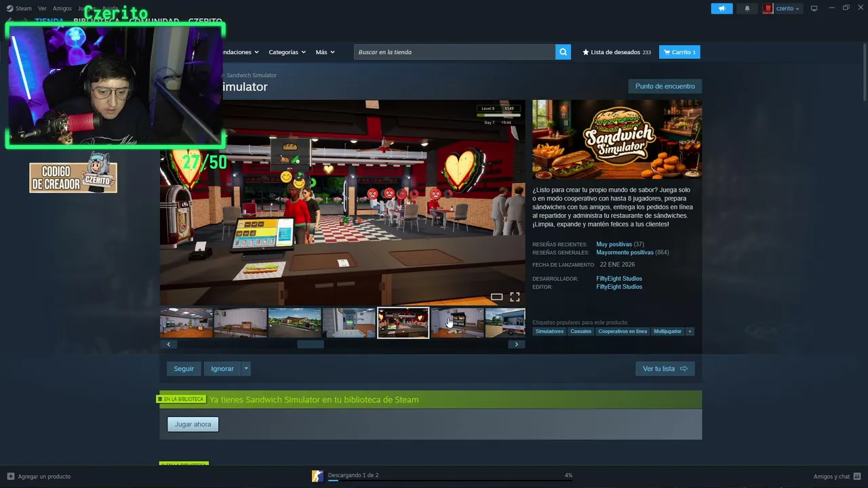This screenshot has height=488, width=868.
Task: Open the announcements megaphone button
Action: click(722, 8)
